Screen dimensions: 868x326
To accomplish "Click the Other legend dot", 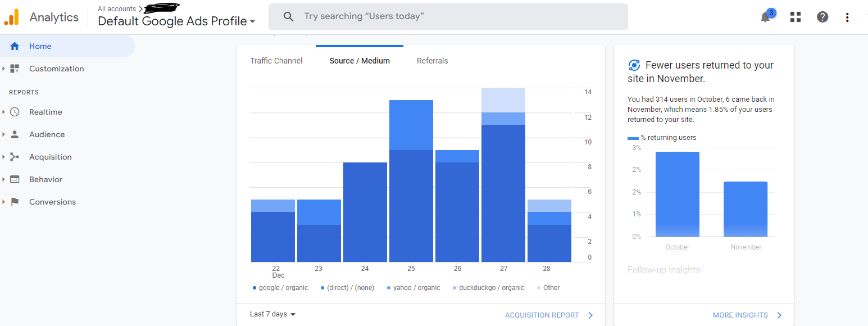I will (x=539, y=288).
